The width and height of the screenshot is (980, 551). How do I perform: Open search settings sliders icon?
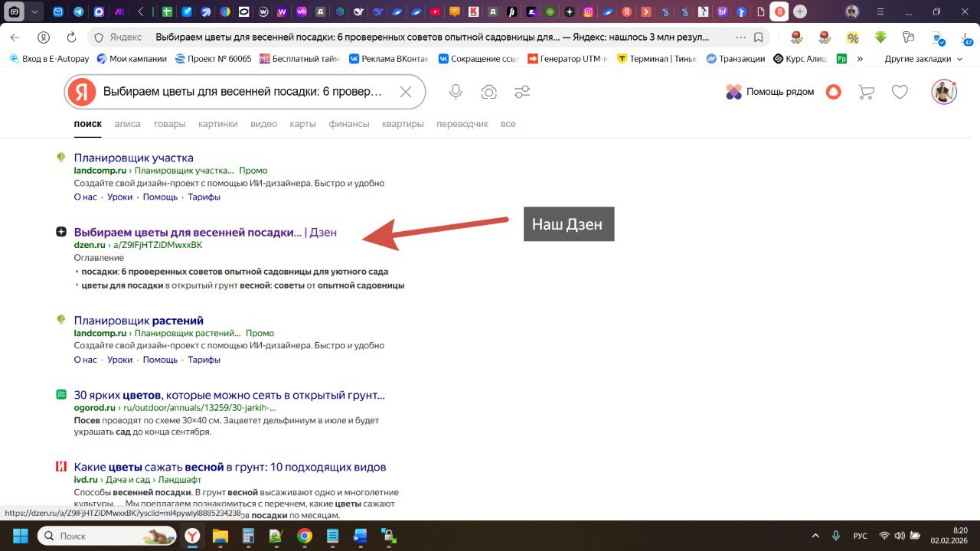pos(522,92)
